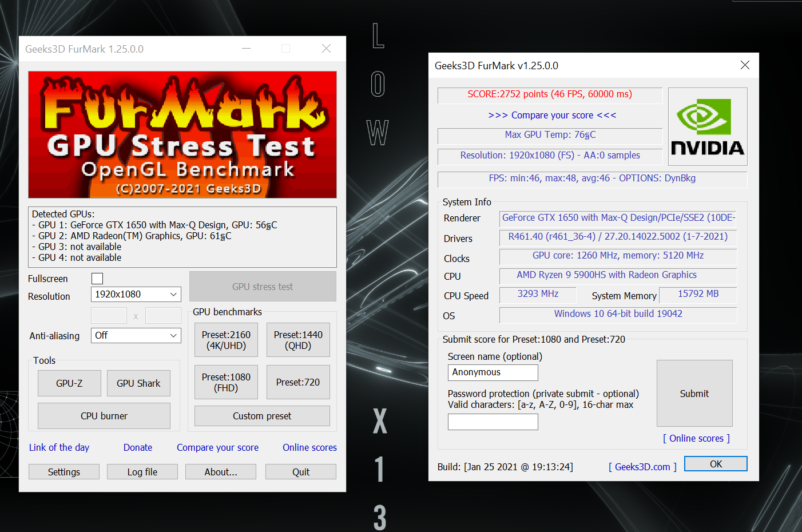802x532 pixels.
Task: Open [ Online scores ] link in results dialog
Action: point(696,438)
